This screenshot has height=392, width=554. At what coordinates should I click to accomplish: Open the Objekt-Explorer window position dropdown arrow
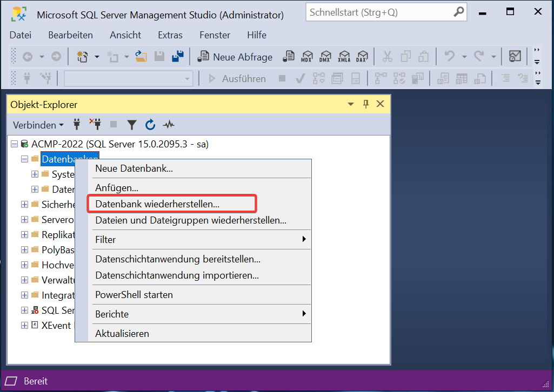pos(351,104)
